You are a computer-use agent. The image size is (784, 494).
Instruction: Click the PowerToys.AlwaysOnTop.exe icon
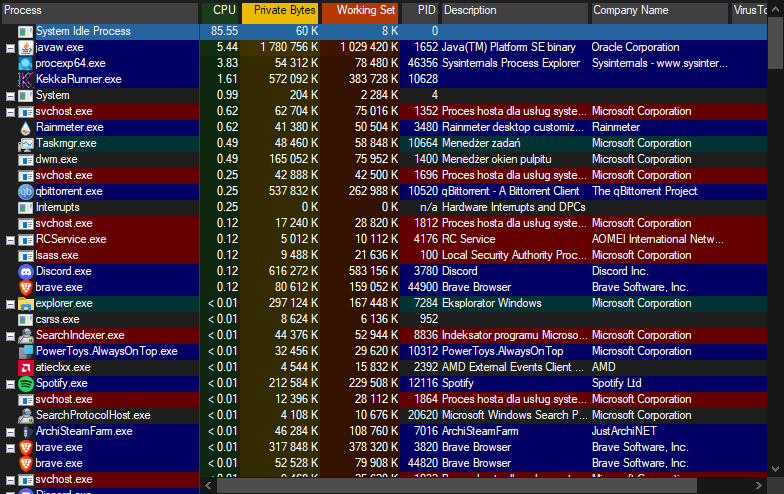26,352
